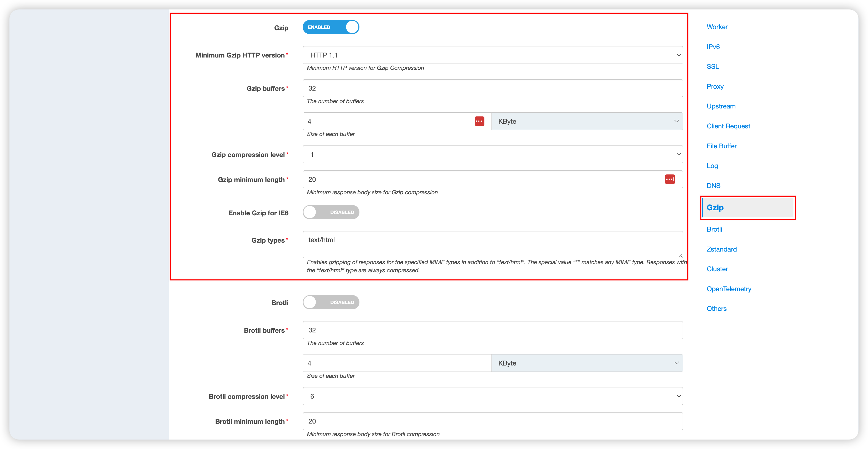Click the 'Minimum Gzip HTTP version' label
This screenshot has width=868, height=449.
point(240,55)
